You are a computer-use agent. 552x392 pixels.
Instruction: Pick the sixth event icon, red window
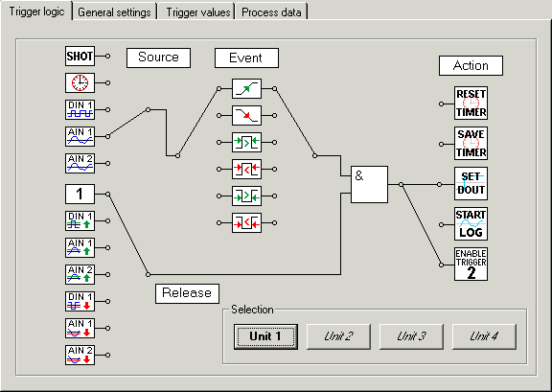[x=247, y=222]
